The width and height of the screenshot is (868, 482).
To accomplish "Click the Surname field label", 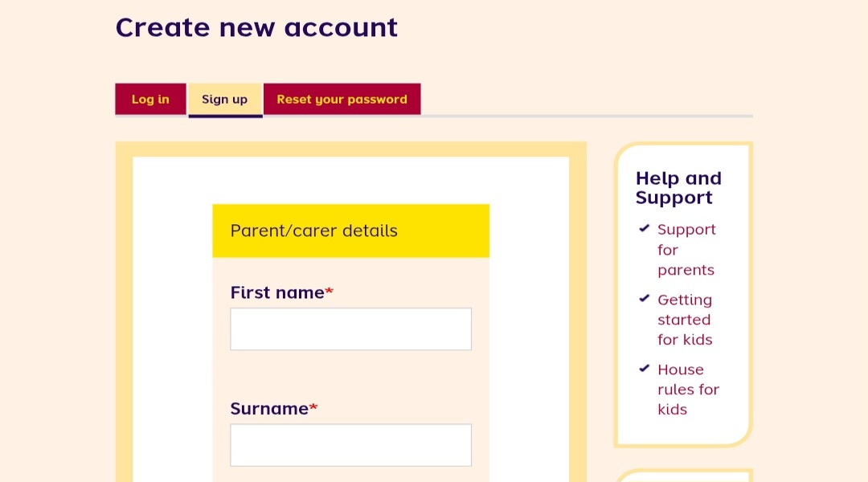I will pyautogui.click(x=268, y=408).
